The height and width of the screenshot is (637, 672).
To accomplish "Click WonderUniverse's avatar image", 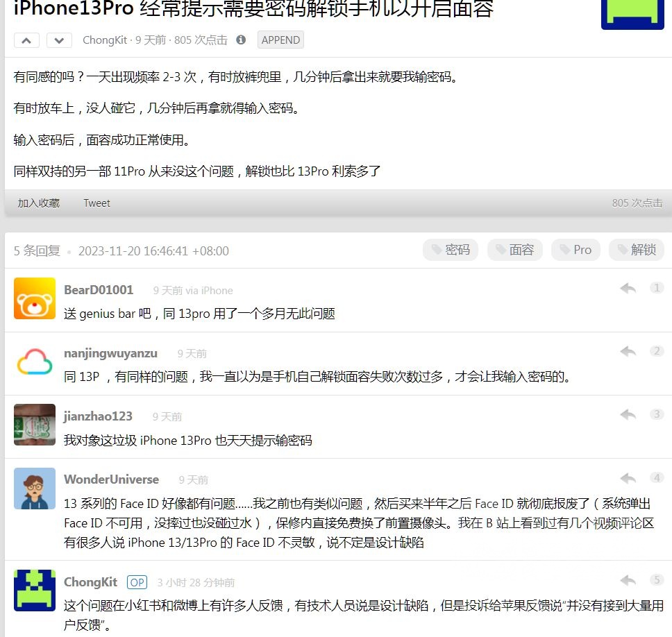I will coord(34,489).
